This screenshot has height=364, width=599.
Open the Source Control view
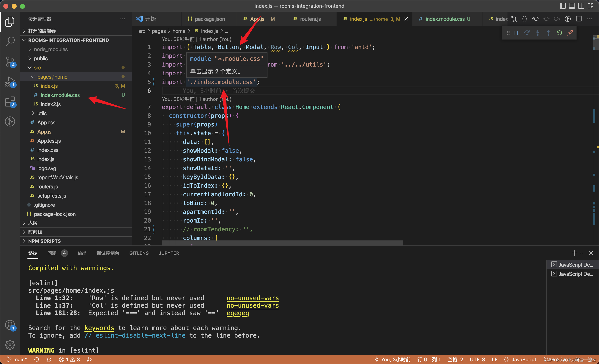click(10, 62)
